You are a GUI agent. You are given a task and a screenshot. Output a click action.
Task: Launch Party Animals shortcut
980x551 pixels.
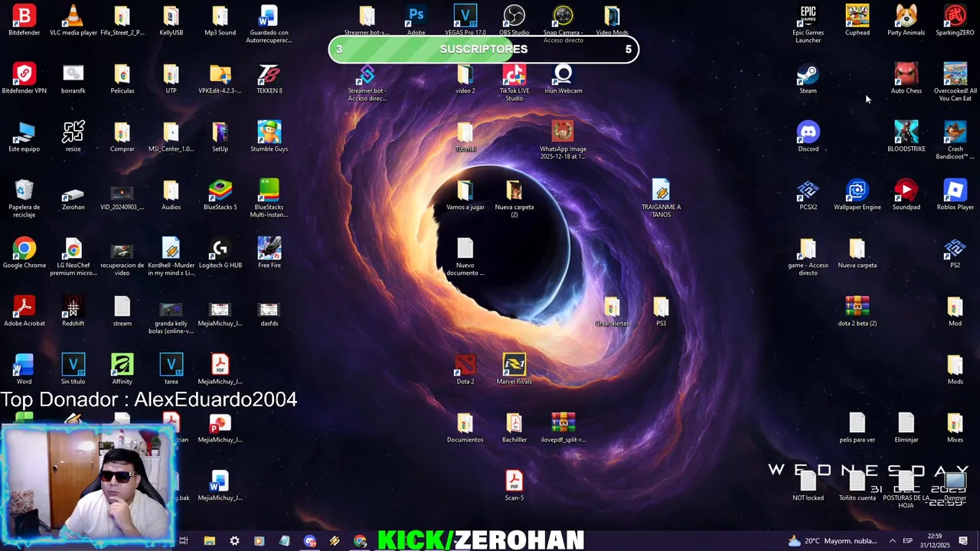[906, 21]
